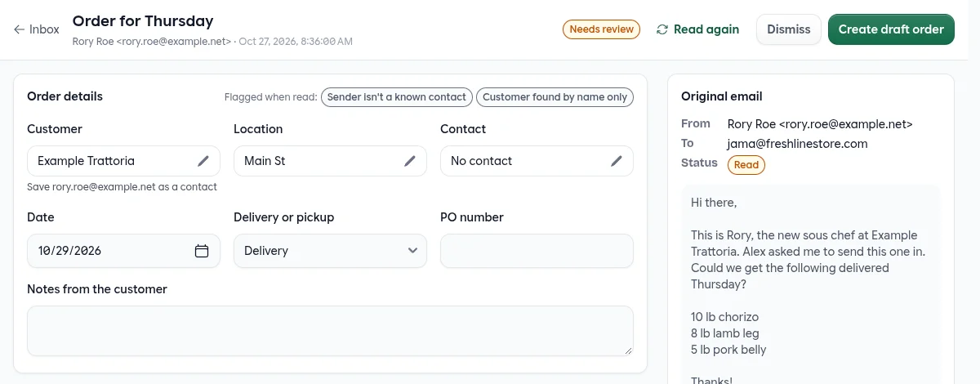Click the Order for Thursday title
The height and width of the screenshot is (384, 980).
(x=143, y=21)
